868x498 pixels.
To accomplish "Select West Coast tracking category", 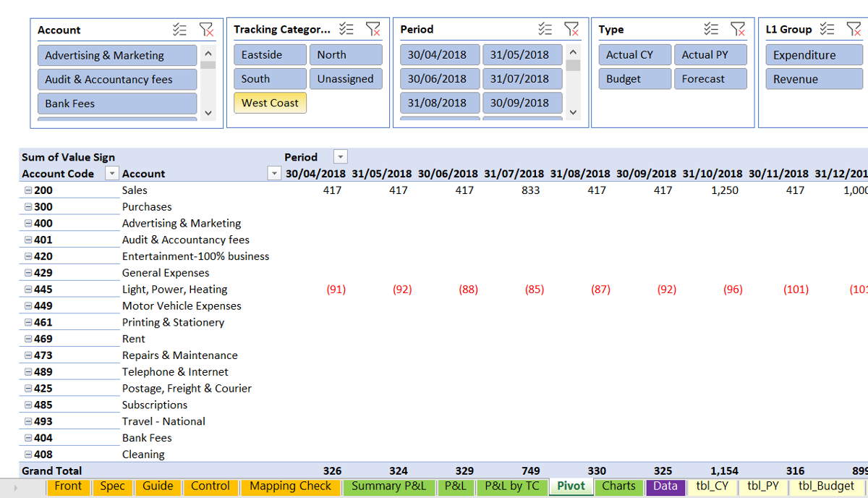I will (x=270, y=103).
